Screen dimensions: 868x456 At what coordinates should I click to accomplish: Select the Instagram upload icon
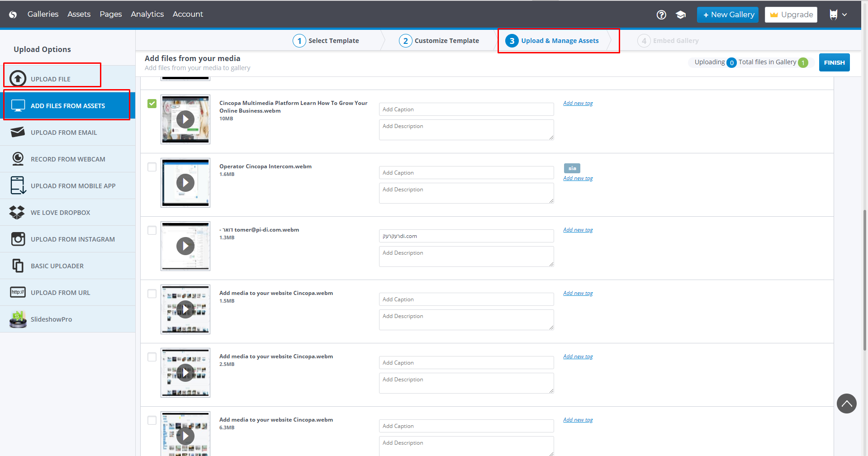pos(18,239)
